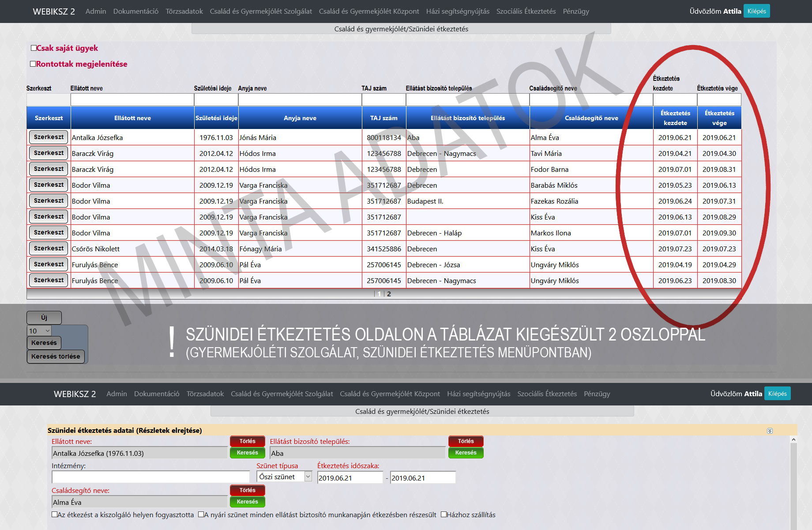
Task: Open Szociális Étkeztetés in the lower navigation bar
Action: [547, 394]
